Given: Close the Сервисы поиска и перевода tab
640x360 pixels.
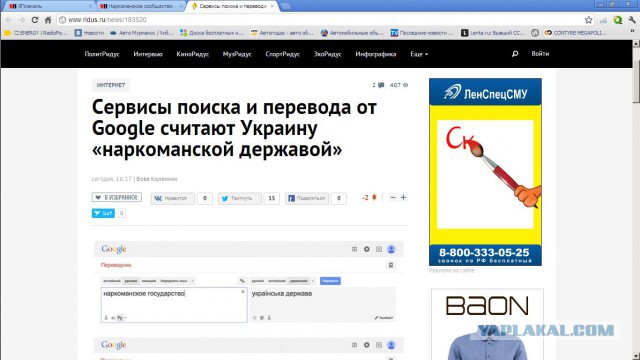Looking at the screenshot, I should click(x=272, y=6).
